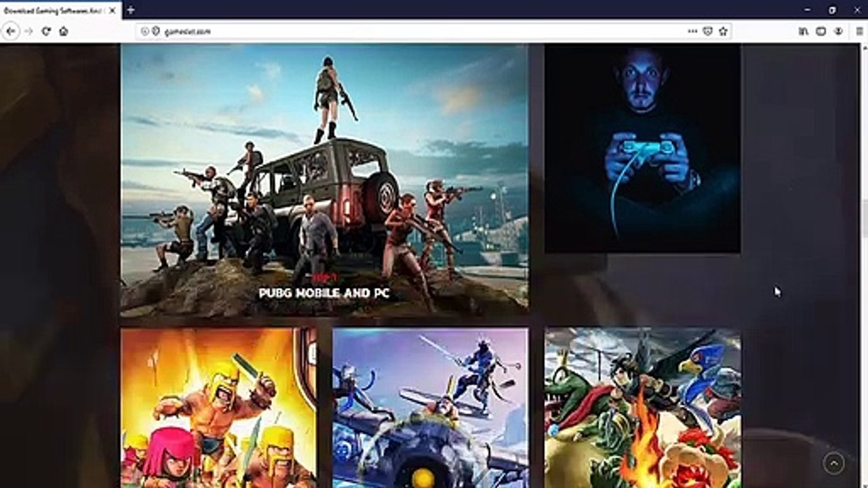Open the Fortnite airplane thumbnail
The height and width of the screenshot is (488, 868).
pyautogui.click(x=430, y=408)
